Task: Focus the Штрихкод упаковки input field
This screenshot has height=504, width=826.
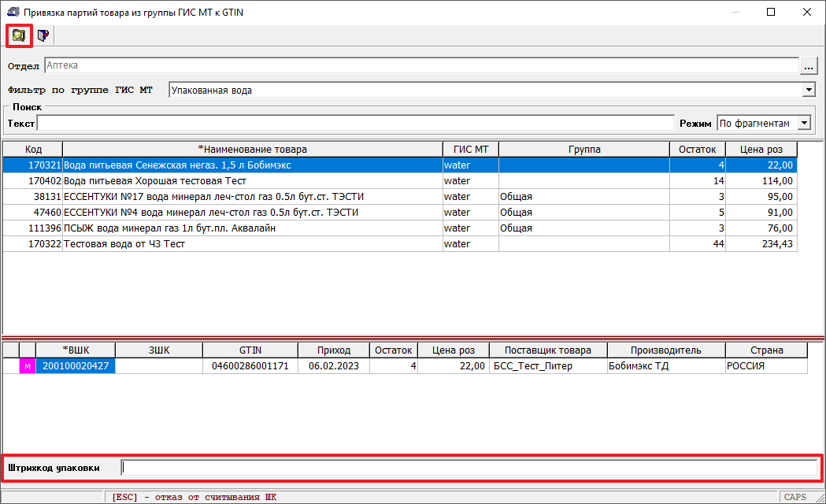Action: [x=469, y=468]
